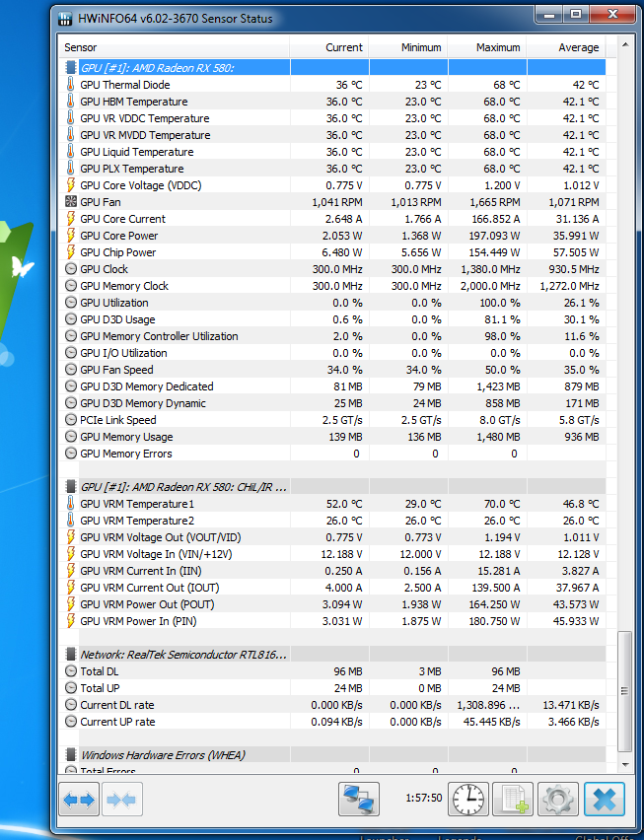
Task: Click the Total DL row circle icon
Action: click(x=70, y=671)
